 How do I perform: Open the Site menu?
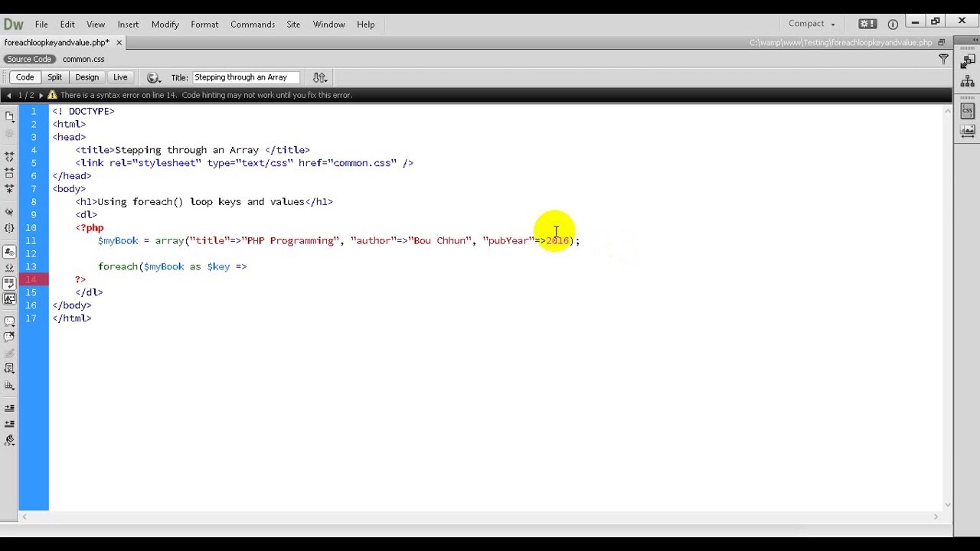(293, 24)
